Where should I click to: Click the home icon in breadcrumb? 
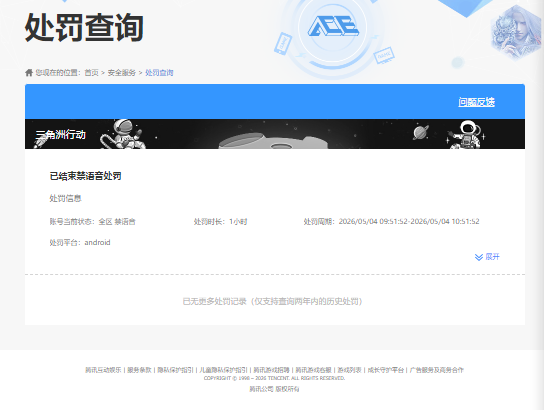tap(29, 72)
